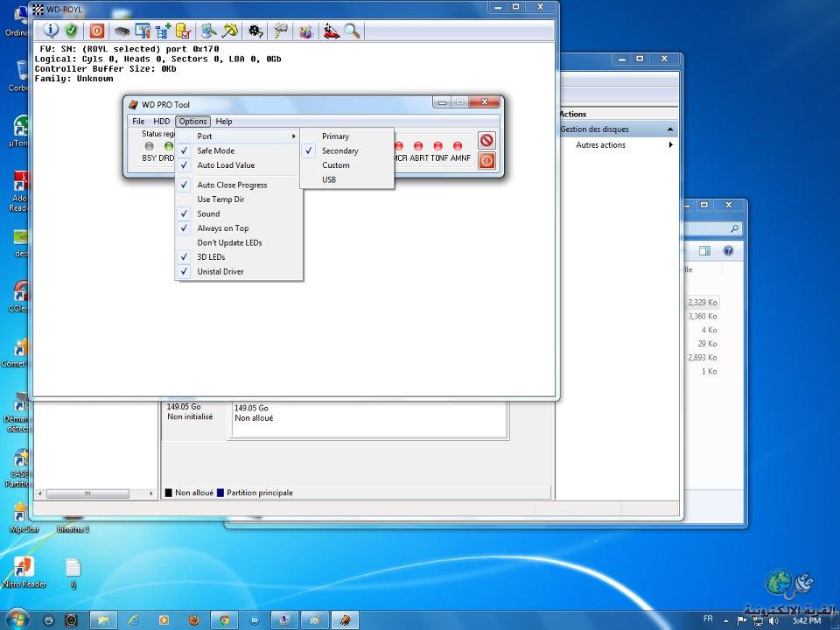Select the Custom port option
The width and height of the screenshot is (840, 630).
coord(347,165)
